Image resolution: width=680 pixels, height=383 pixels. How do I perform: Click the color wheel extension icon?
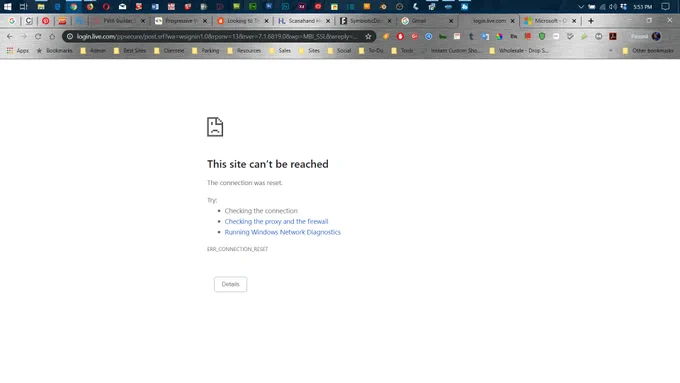coord(499,36)
